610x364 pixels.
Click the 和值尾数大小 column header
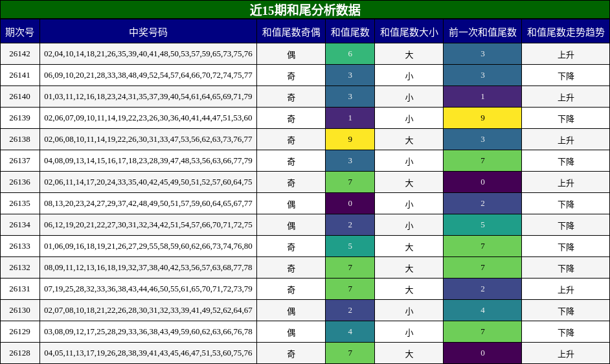409,32
